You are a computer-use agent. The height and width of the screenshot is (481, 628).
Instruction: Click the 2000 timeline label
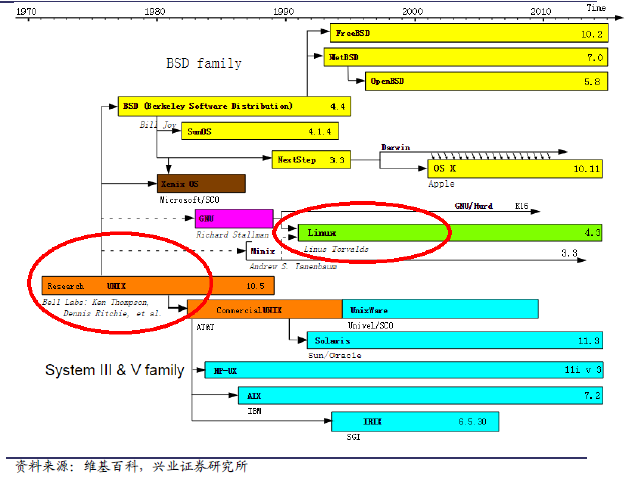point(413,11)
